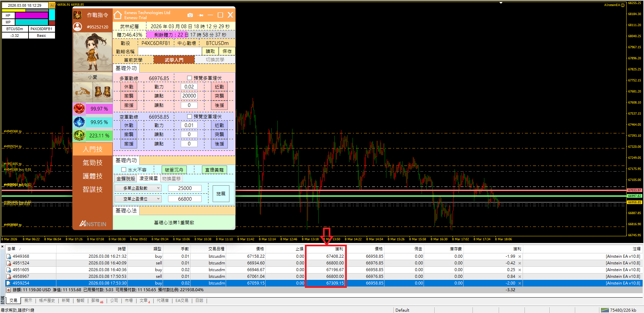Click the 讀取 button
Image resolution: width=644 pixels, height=313 pixels.
point(210,51)
